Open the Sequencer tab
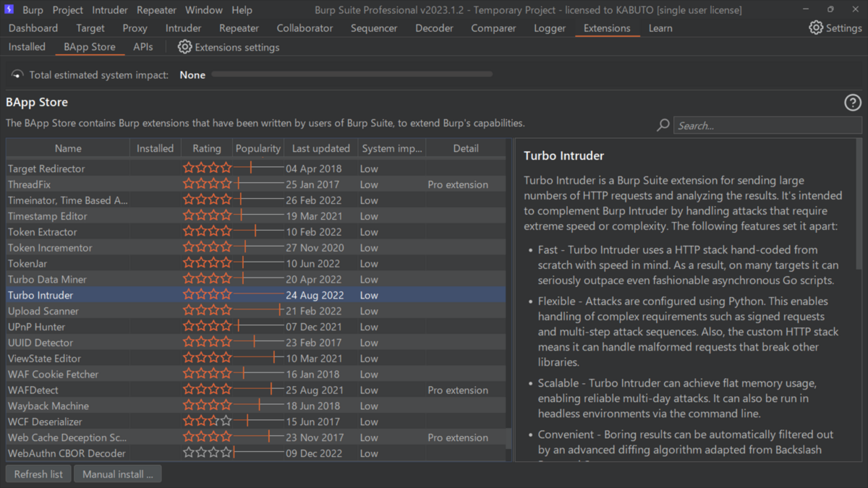This screenshot has height=488, width=868. click(374, 28)
